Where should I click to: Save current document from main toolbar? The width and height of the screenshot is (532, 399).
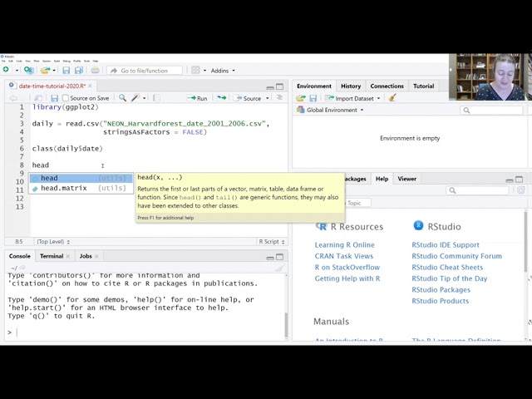click(66, 70)
